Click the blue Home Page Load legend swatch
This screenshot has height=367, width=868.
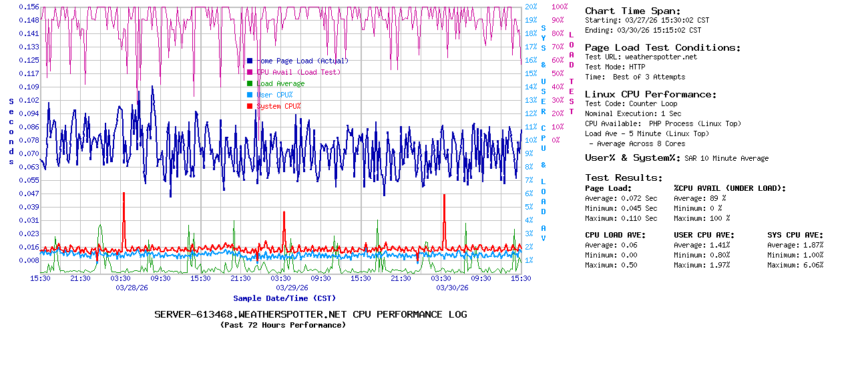(250, 61)
